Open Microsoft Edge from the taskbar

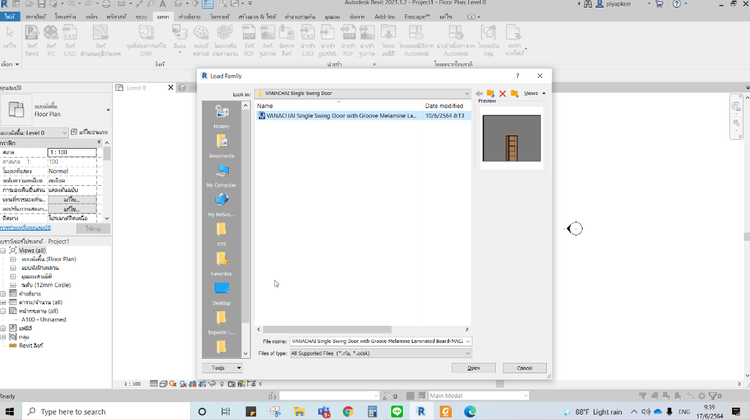[470, 411]
